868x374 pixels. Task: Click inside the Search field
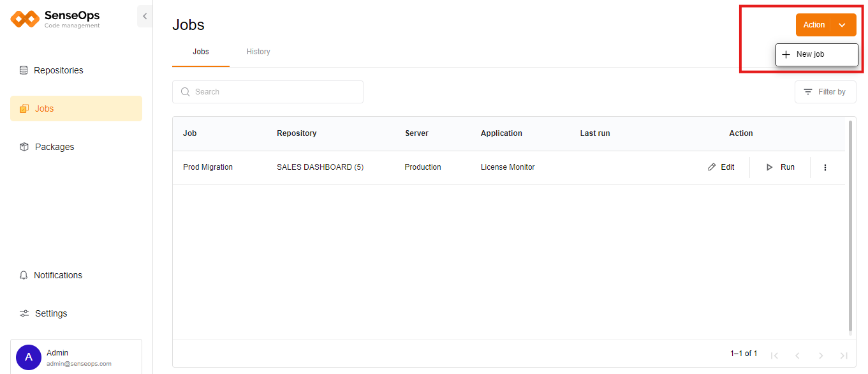tap(268, 92)
